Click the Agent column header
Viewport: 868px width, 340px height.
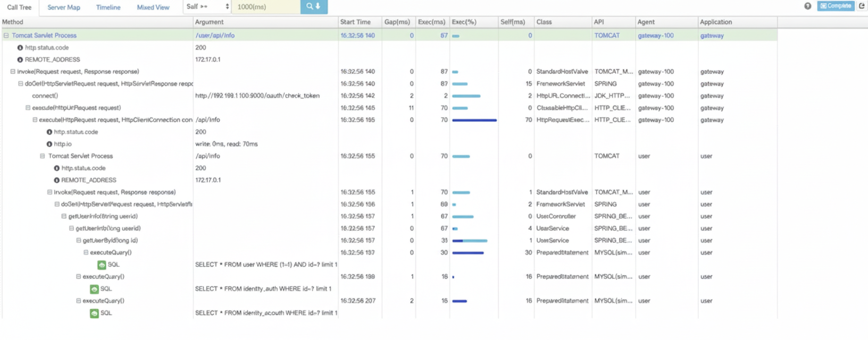(x=646, y=22)
